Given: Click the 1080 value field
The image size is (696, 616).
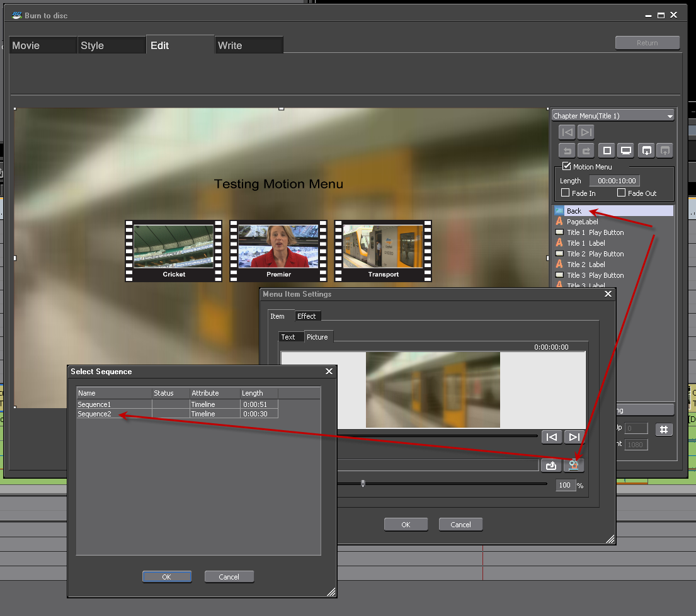Looking at the screenshot, I should [x=636, y=444].
